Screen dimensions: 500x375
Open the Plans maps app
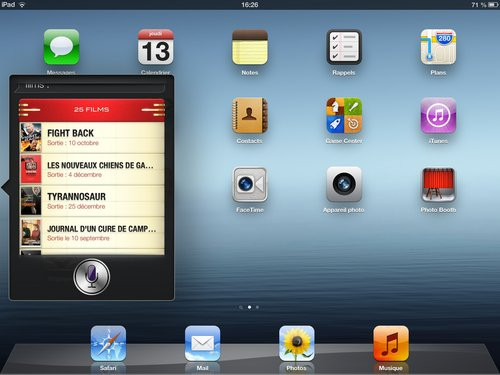coord(438,47)
